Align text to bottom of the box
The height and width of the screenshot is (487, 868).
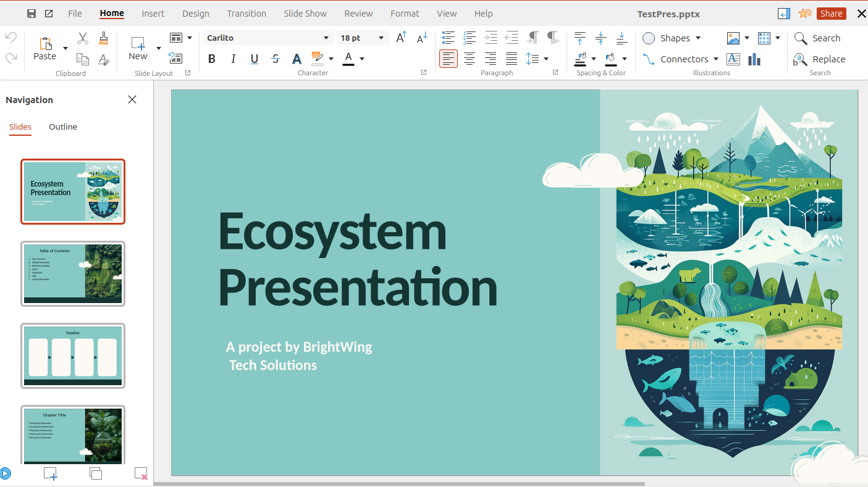point(622,38)
